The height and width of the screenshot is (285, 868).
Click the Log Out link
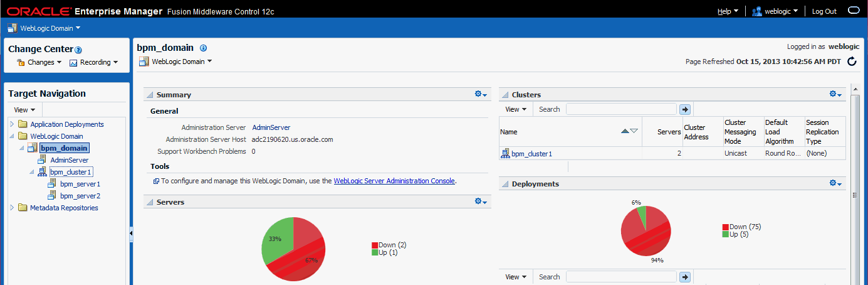pos(824,11)
